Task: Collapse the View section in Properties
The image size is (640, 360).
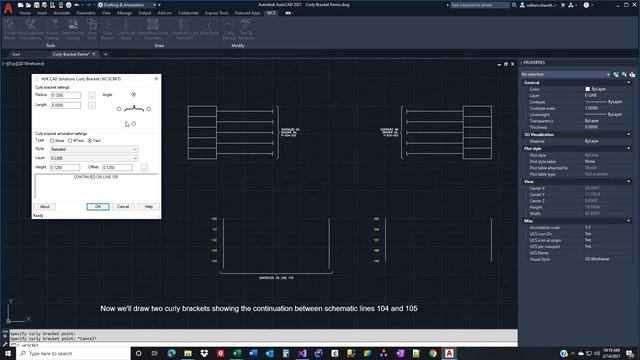Action: tap(629, 181)
